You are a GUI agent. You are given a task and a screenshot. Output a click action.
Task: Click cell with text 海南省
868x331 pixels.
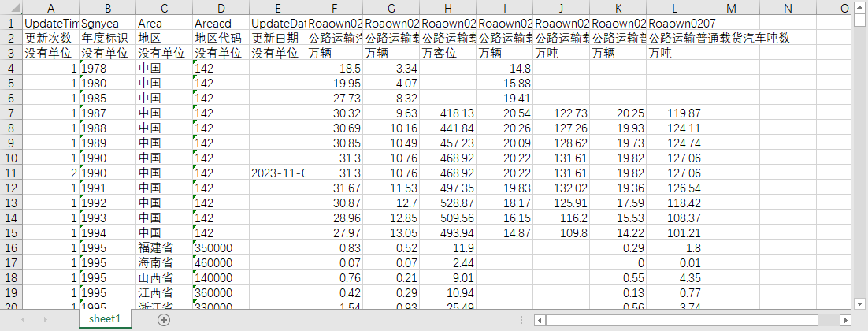[164, 263]
